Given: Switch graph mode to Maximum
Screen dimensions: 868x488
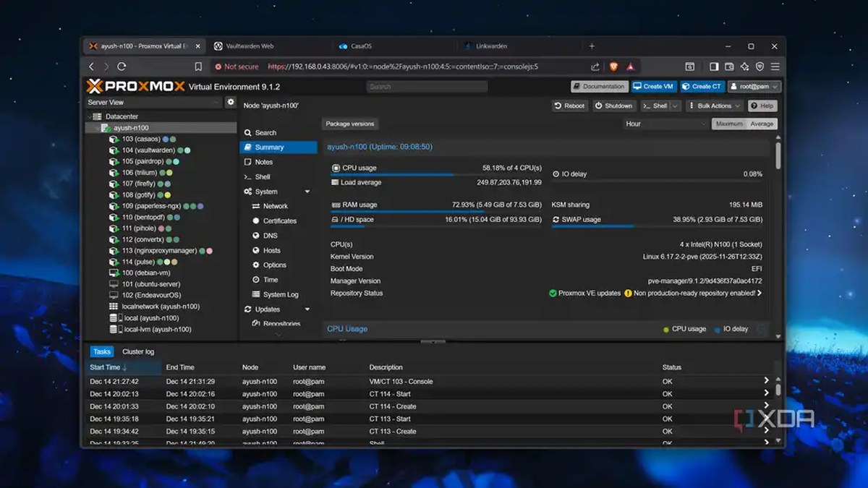Looking at the screenshot, I should (x=729, y=124).
